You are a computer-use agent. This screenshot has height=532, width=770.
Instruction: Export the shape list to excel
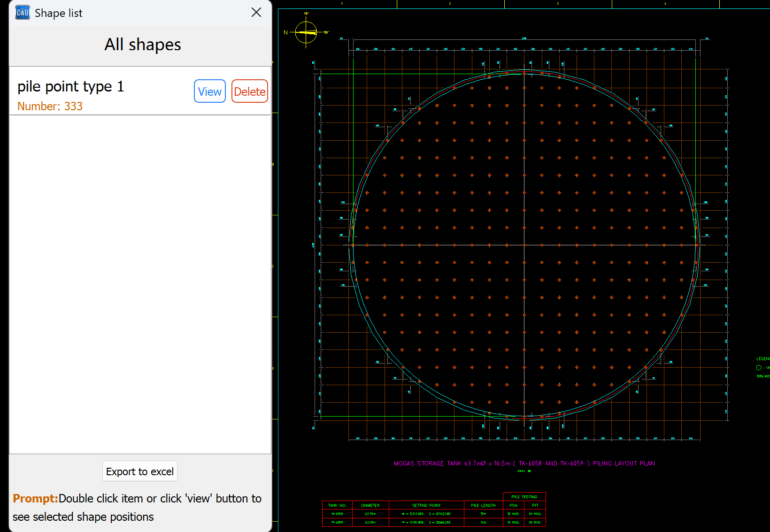(140, 471)
